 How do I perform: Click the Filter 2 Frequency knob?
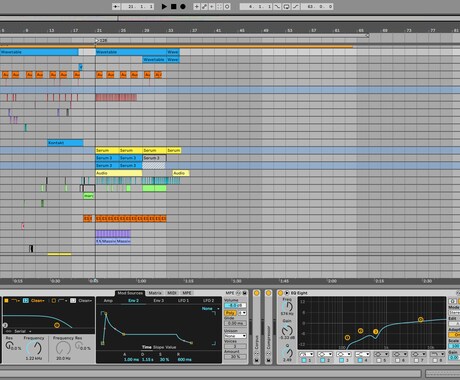tap(63, 349)
